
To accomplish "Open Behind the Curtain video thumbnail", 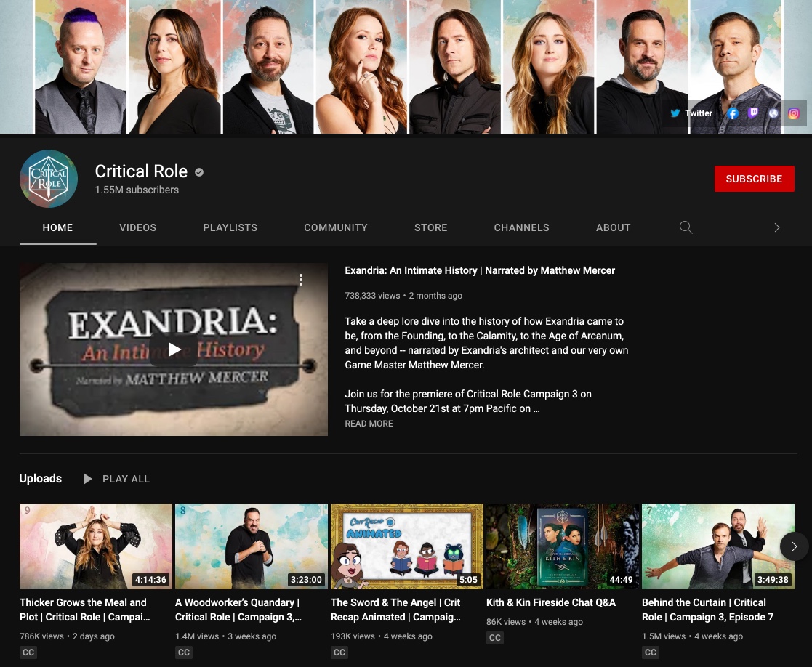I will point(717,546).
